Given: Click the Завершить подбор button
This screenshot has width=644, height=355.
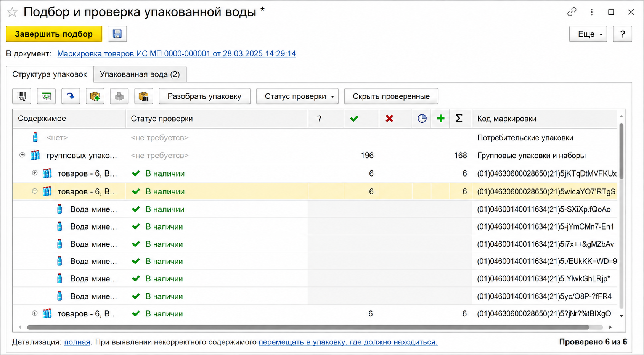Looking at the screenshot, I should pos(54,34).
